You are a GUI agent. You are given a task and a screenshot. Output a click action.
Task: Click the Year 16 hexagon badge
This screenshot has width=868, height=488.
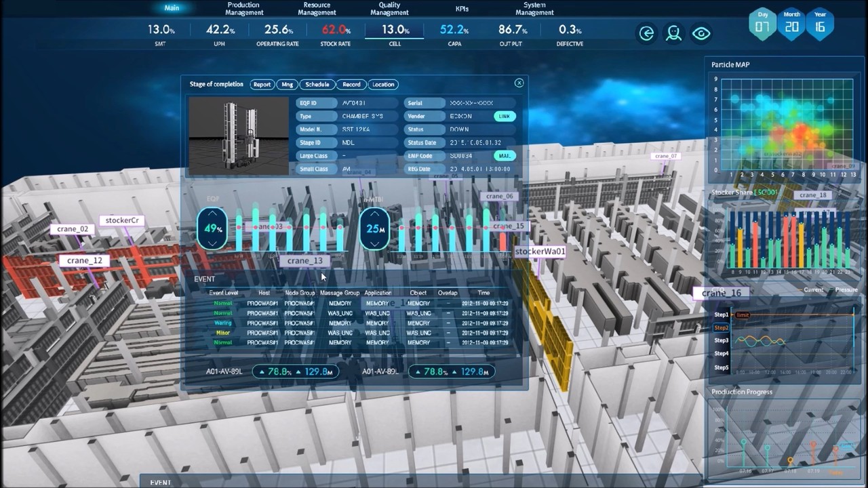[x=820, y=24]
